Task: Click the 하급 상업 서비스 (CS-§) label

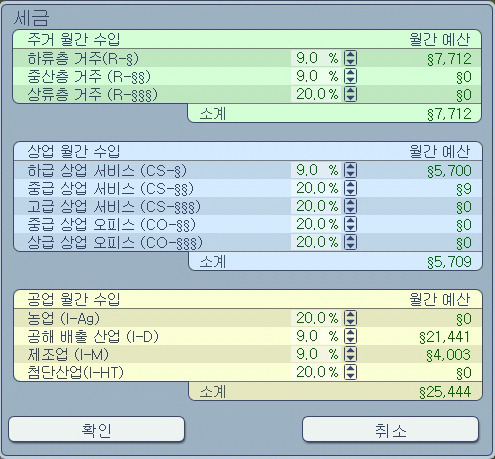Action: pyautogui.click(x=107, y=171)
